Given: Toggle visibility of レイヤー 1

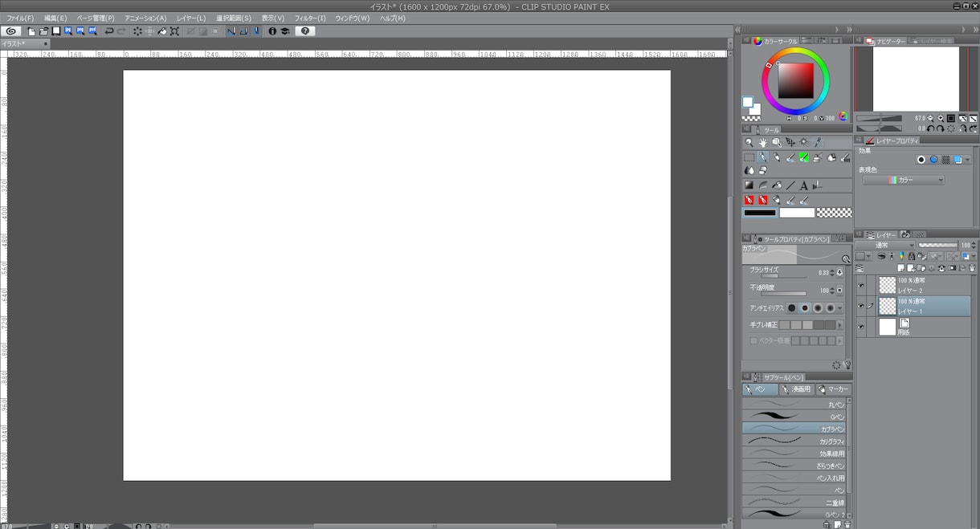Looking at the screenshot, I should [x=861, y=306].
